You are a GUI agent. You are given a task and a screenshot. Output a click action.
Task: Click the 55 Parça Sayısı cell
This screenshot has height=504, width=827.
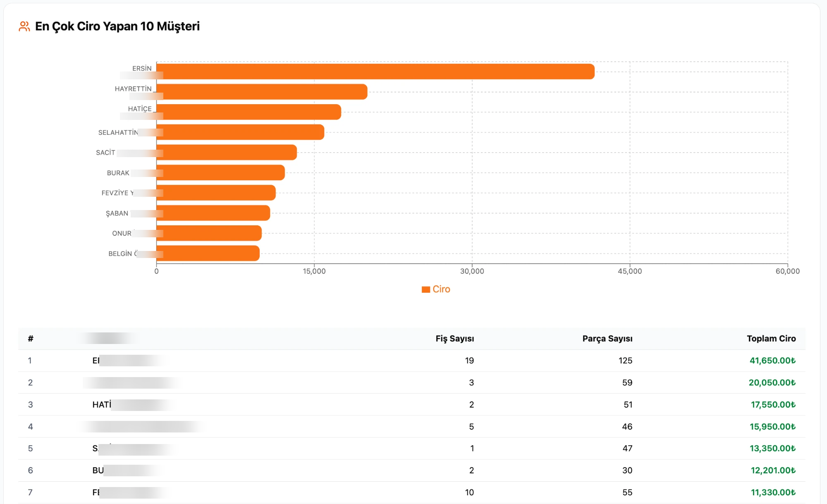point(627,492)
